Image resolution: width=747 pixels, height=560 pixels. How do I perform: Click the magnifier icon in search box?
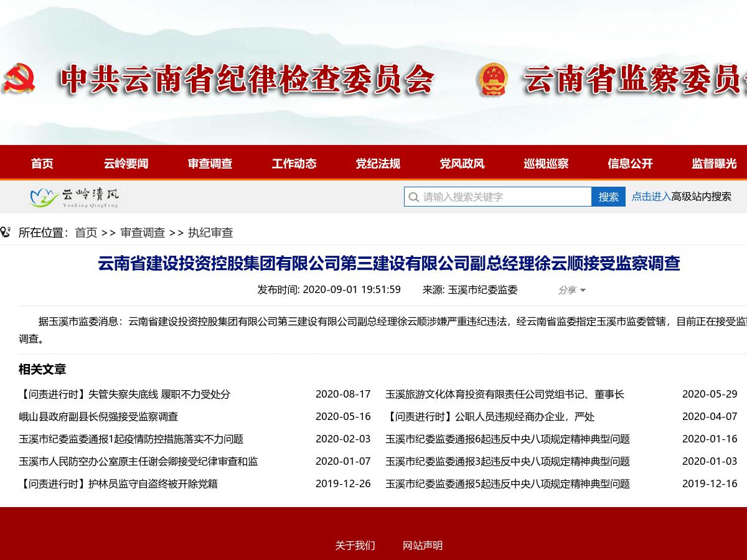tap(413, 197)
